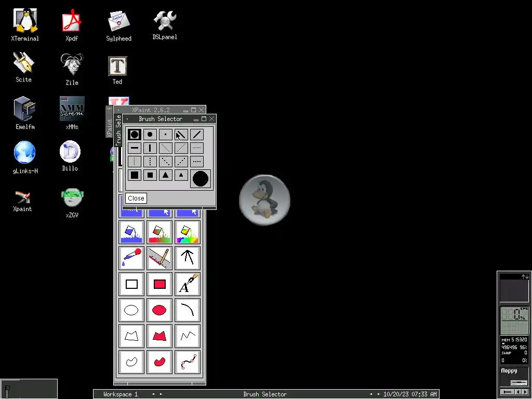
Task: Open the gLinks-H browser icon
Action: [25, 157]
